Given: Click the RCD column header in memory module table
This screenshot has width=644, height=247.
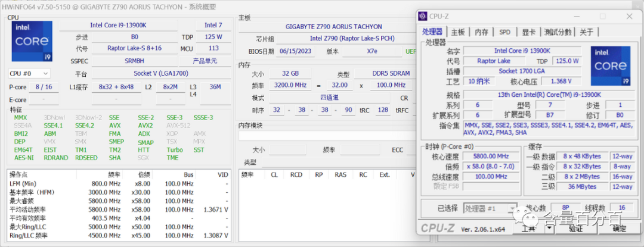Looking at the screenshot, I should [296, 174].
